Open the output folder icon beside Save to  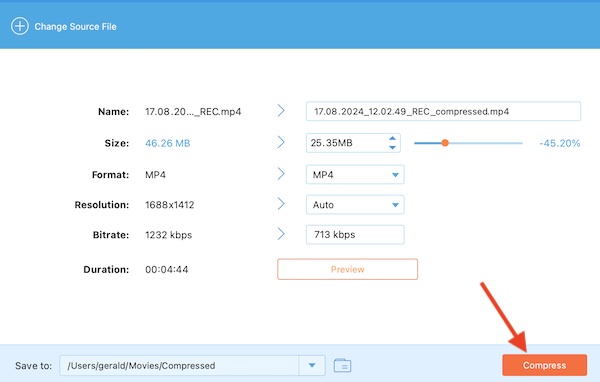[342, 366]
